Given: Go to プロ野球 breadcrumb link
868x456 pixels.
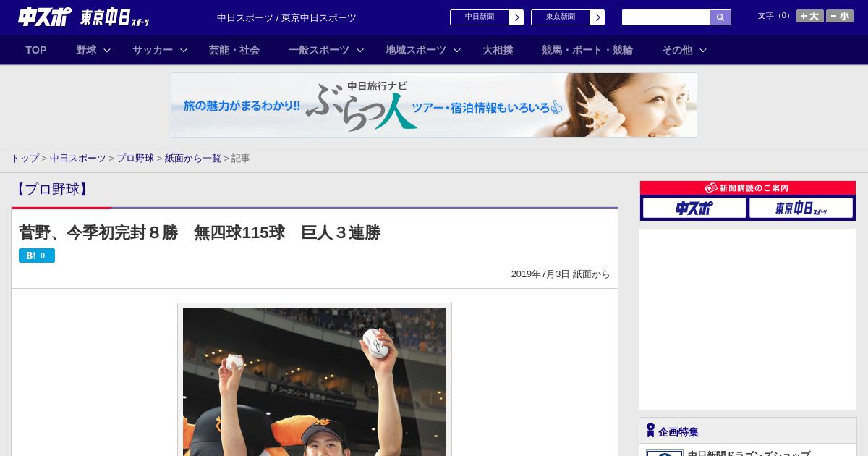Looking at the screenshot, I should [x=135, y=158].
